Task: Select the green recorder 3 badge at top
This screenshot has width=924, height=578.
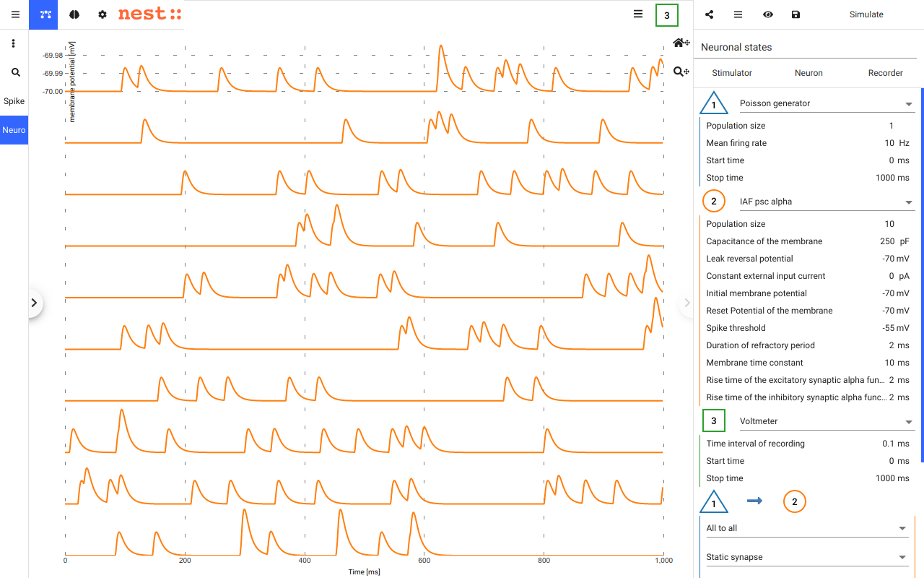Action: tap(667, 15)
